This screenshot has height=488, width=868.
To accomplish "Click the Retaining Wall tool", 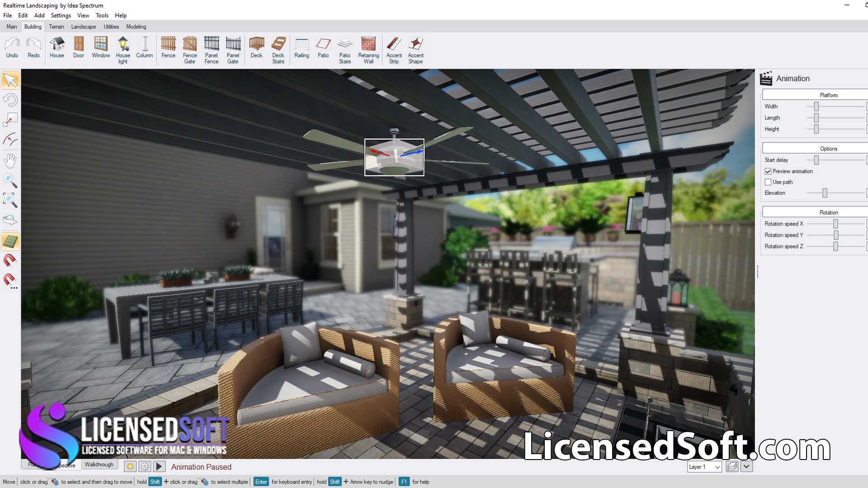I will (x=368, y=49).
